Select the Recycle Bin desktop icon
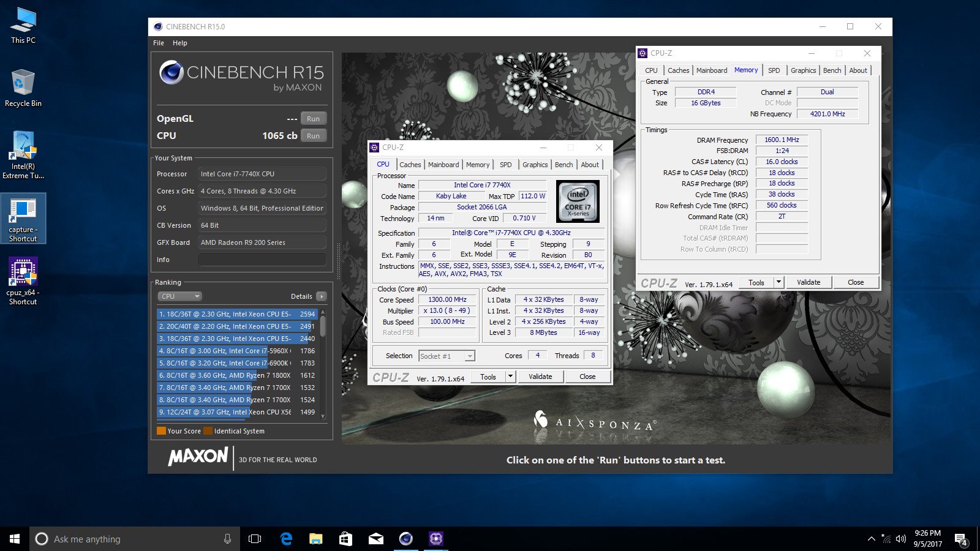 click(x=23, y=88)
